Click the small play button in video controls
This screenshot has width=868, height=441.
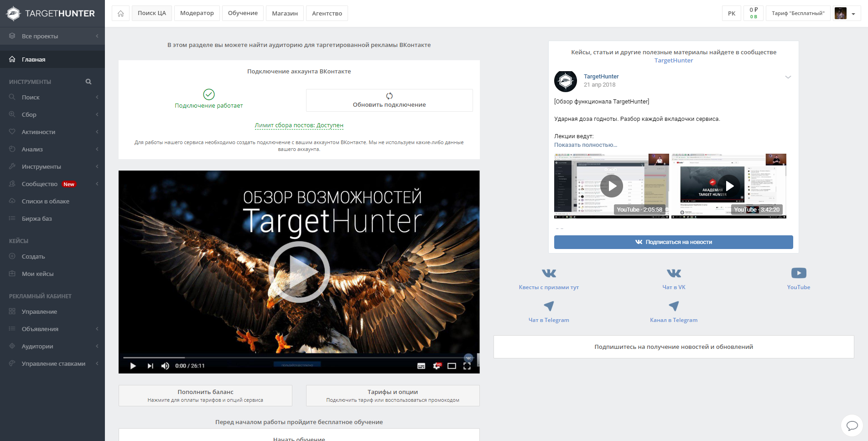click(x=133, y=366)
